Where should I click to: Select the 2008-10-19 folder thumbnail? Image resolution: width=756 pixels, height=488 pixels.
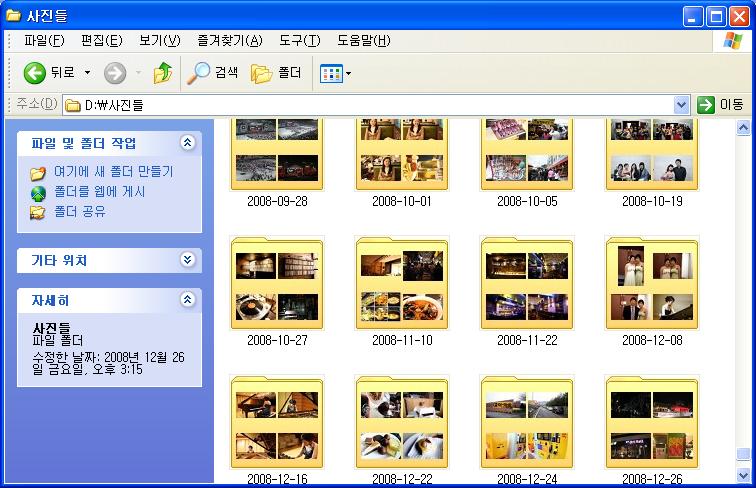652,154
